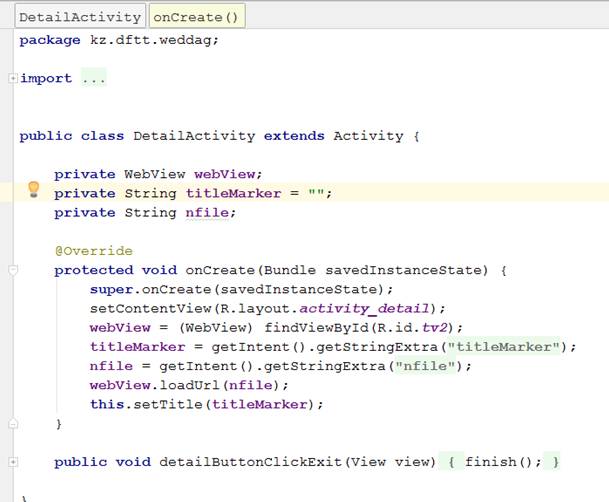Click the onCreate method end fold marker
The height and width of the screenshot is (502, 609).
coord(13,423)
